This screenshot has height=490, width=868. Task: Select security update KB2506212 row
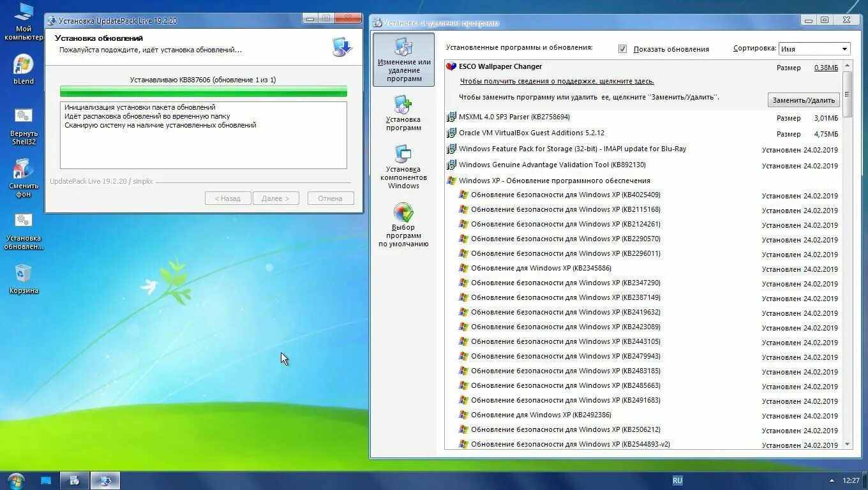pyautogui.click(x=643, y=429)
